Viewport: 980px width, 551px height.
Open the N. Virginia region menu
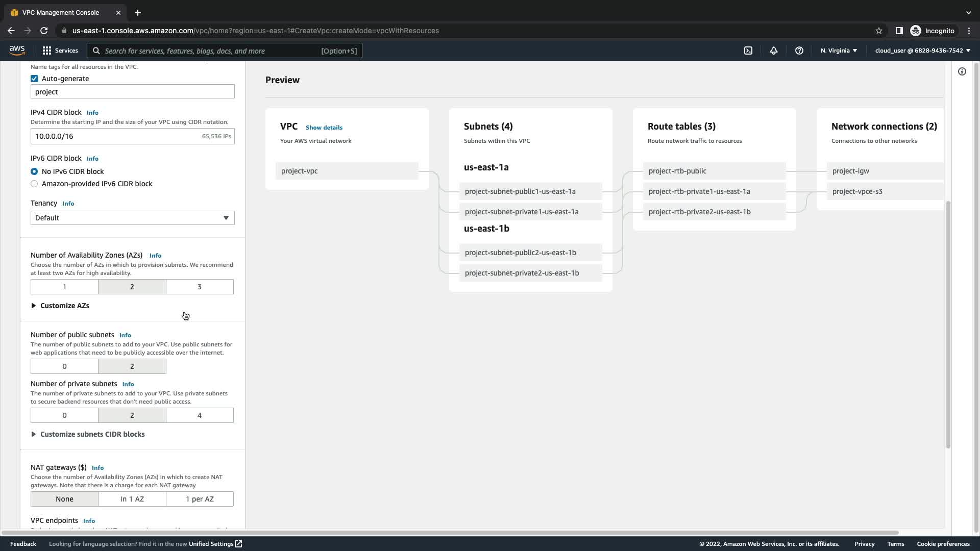pyautogui.click(x=839, y=51)
